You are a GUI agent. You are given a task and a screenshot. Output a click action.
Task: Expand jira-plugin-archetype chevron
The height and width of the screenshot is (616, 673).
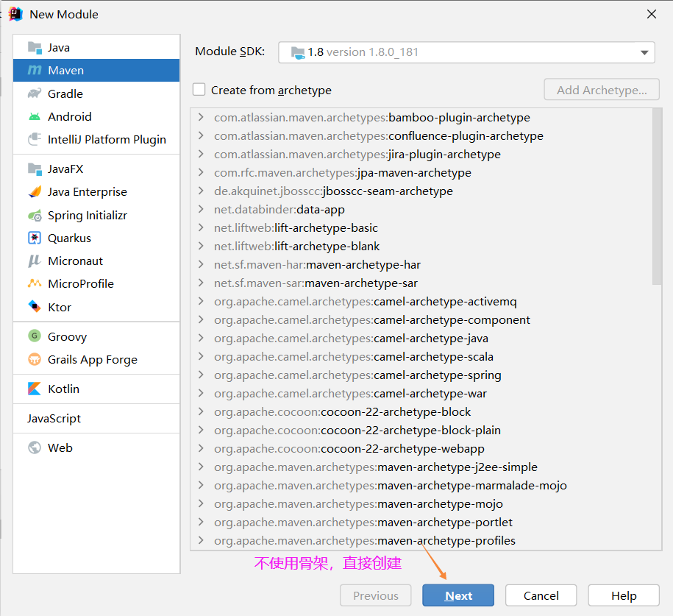pyautogui.click(x=201, y=155)
